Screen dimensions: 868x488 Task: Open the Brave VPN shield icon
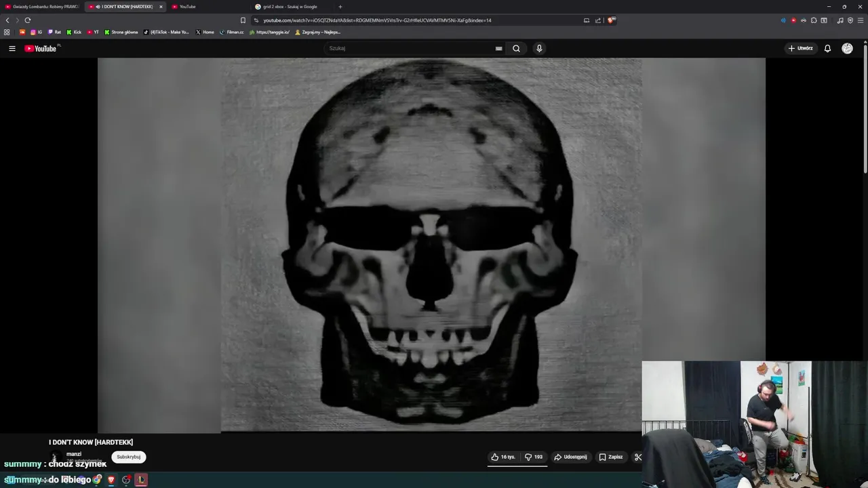tap(850, 20)
